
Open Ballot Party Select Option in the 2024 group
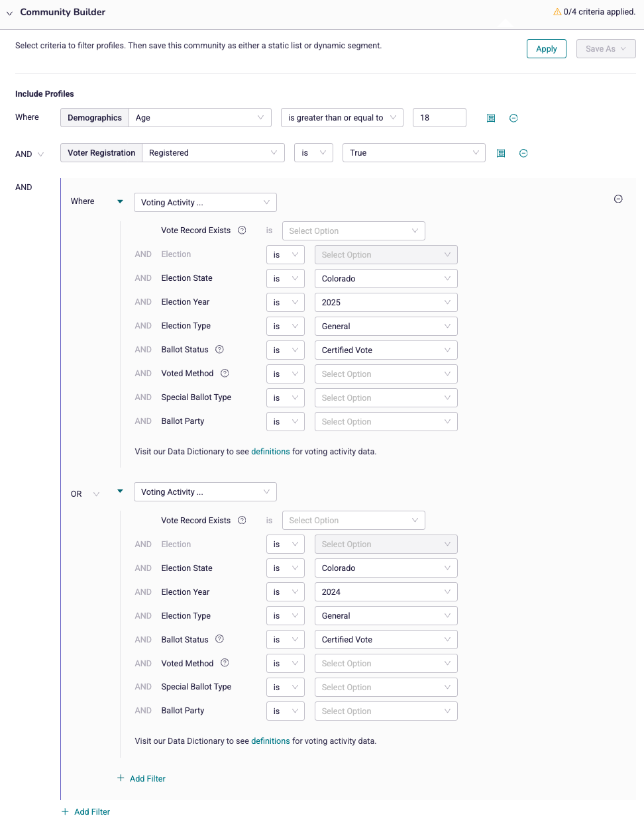click(386, 711)
